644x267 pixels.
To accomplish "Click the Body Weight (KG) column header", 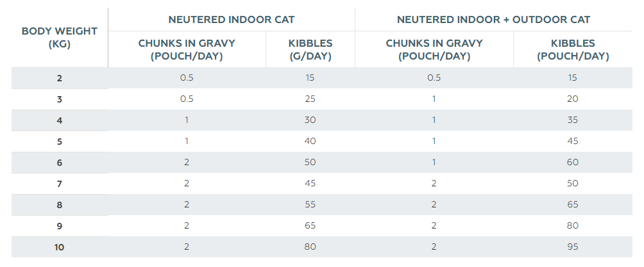I will [60, 38].
